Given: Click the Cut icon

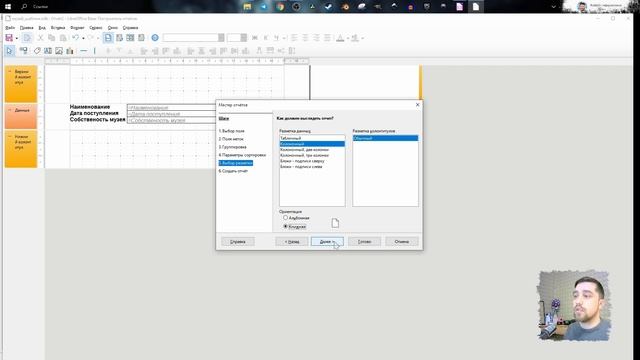Looking at the screenshot, I should [40, 38].
